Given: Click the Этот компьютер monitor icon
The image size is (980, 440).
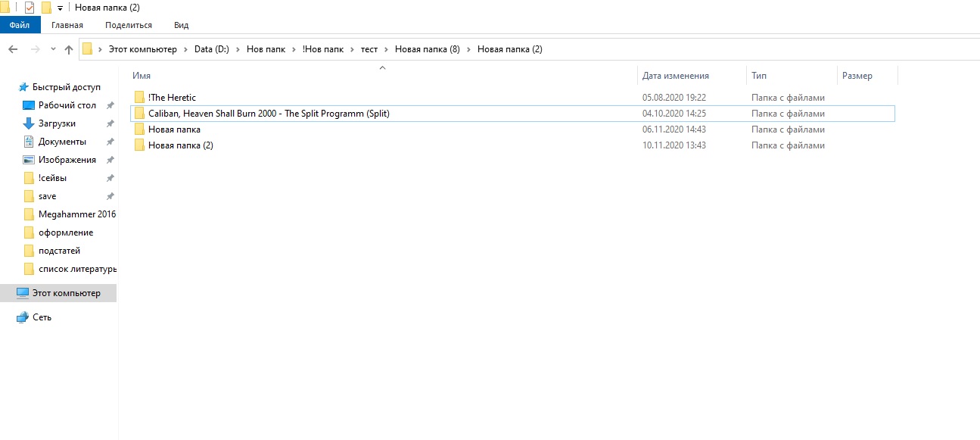Looking at the screenshot, I should [23, 293].
